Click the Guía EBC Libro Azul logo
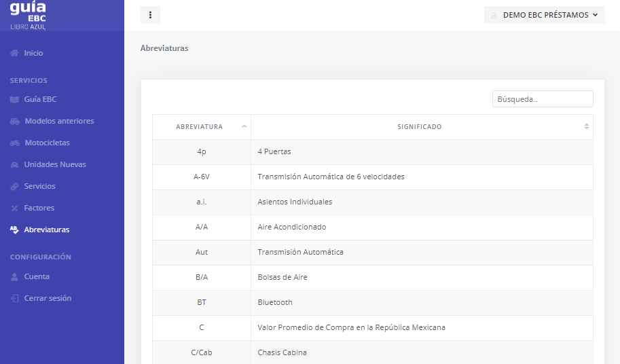The width and height of the screenshot is (620, 364). point(28,15)
